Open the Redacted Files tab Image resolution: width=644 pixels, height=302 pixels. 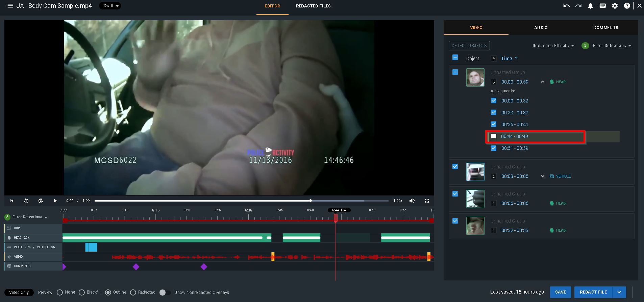coord(313,6)
